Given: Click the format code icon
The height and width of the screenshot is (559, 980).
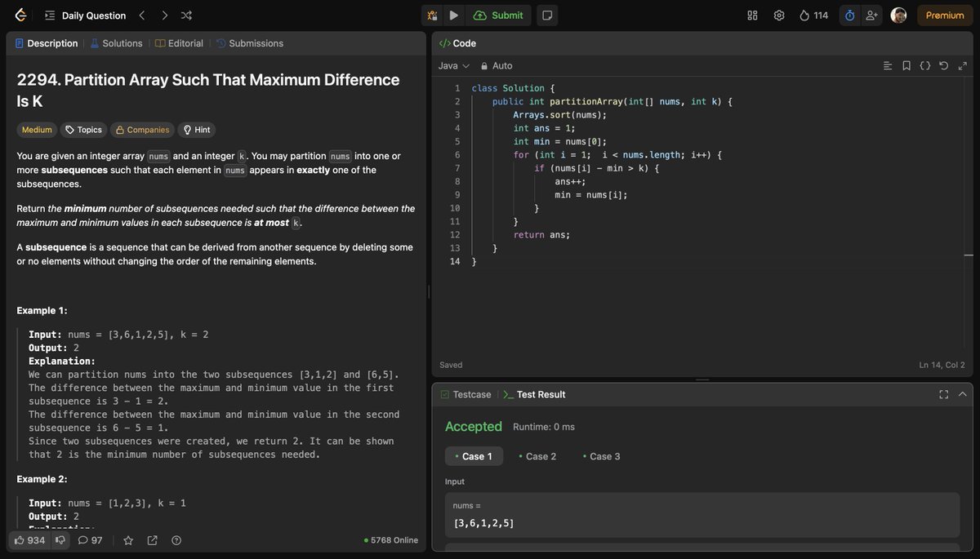Looking at the screenshot, I should (888, 65).
